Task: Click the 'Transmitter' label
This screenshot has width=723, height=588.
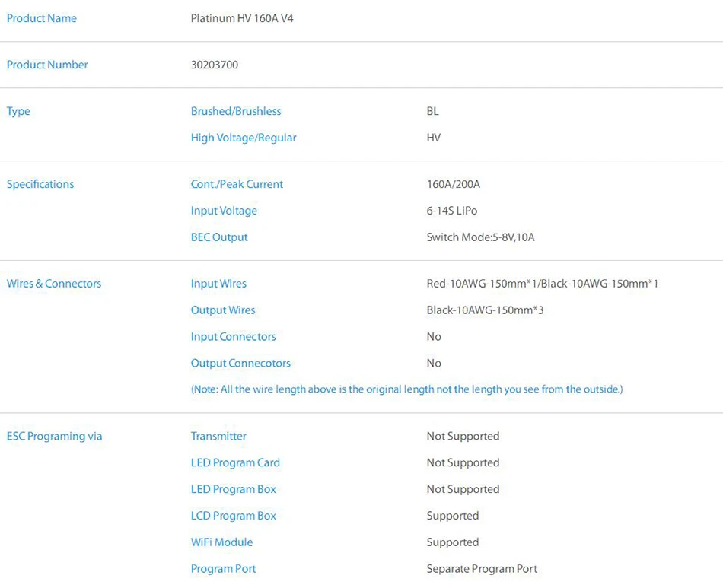Action: point(218,436)
